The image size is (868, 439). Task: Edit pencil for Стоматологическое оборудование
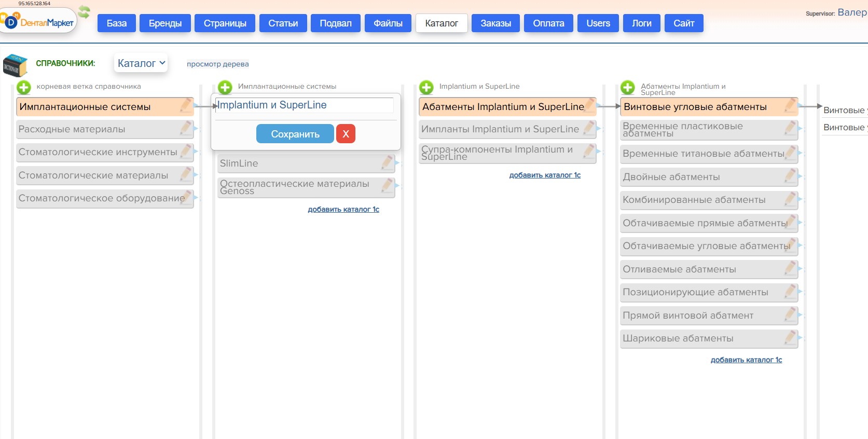pyautogui.click(x=186, y=197)
